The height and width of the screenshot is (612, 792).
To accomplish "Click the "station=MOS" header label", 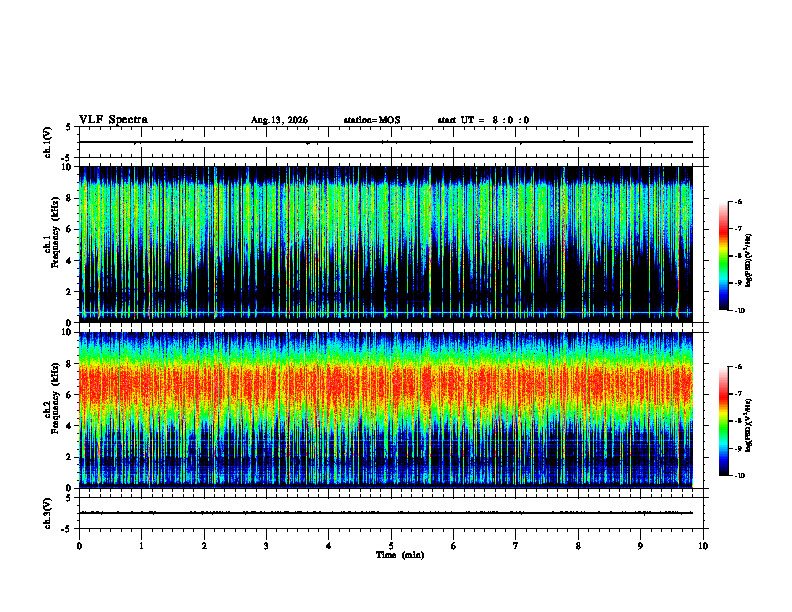I will (x=372, y=120).
